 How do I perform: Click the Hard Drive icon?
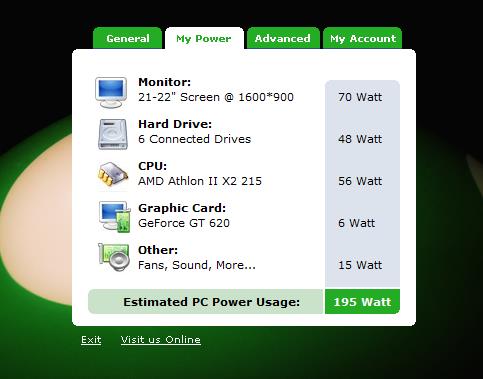113,134
